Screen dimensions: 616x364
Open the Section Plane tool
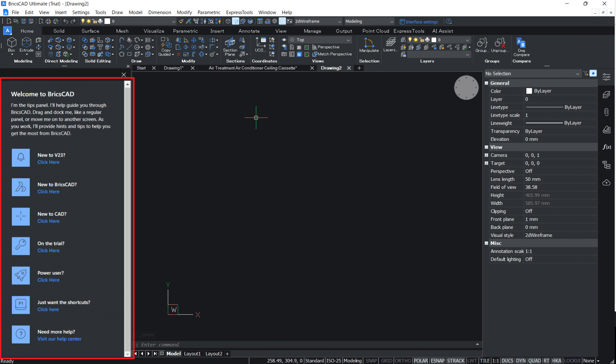tap(230, 47)
